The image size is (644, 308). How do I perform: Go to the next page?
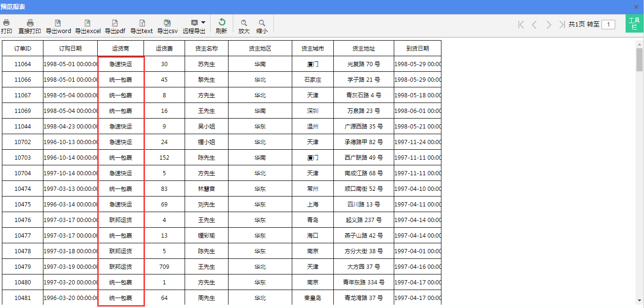tap(548, 25)
